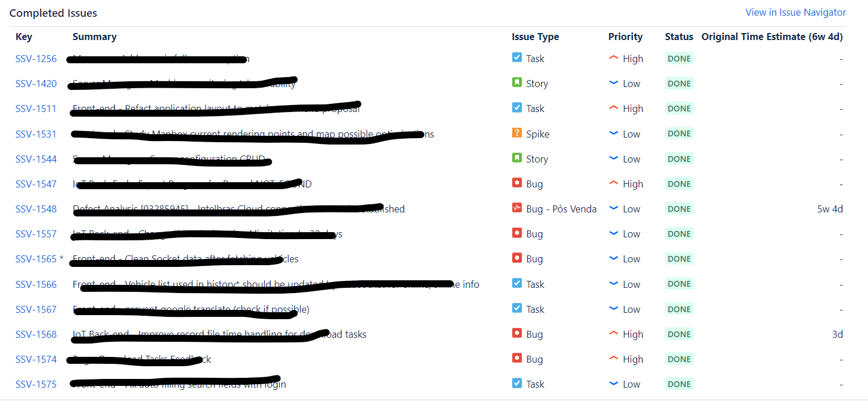Click the High priority icon beside SSV-1568
Screen dimensions: 868x401
[x=614, y=333]
